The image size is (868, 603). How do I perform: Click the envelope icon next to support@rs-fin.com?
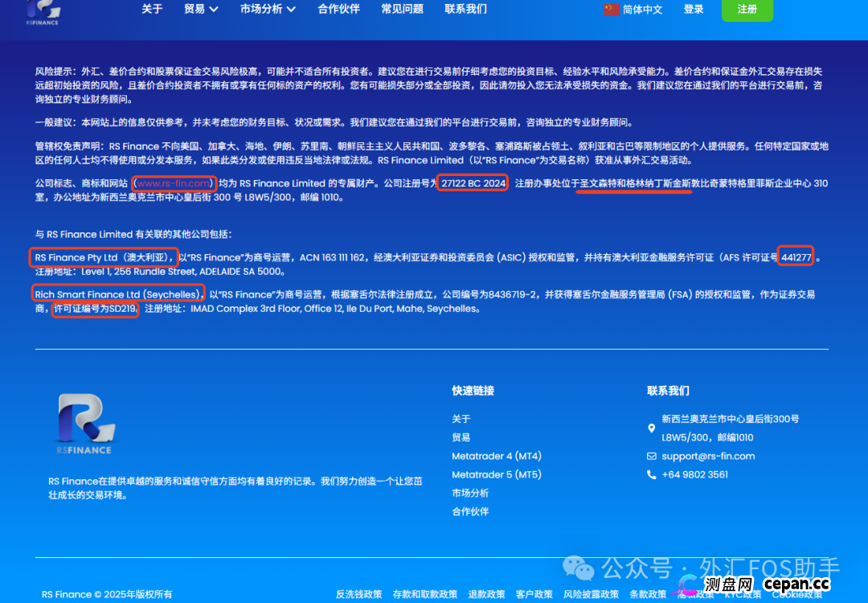click(652, 456)
